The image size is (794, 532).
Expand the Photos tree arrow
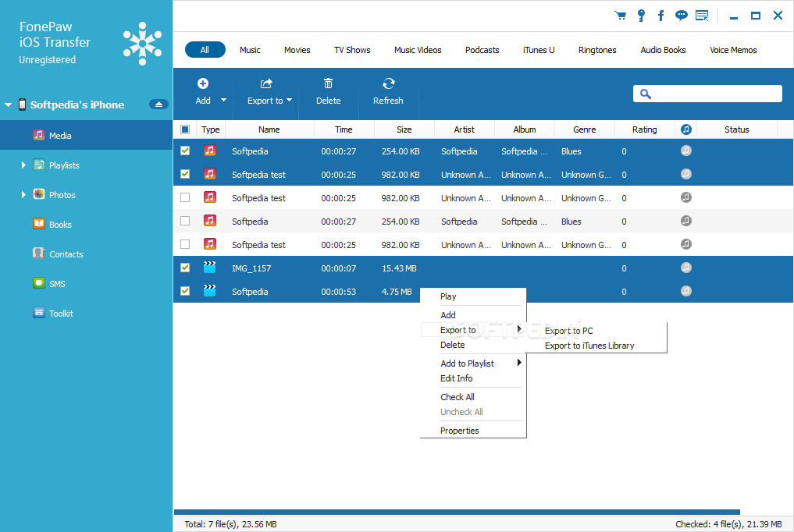pos(23,195)
